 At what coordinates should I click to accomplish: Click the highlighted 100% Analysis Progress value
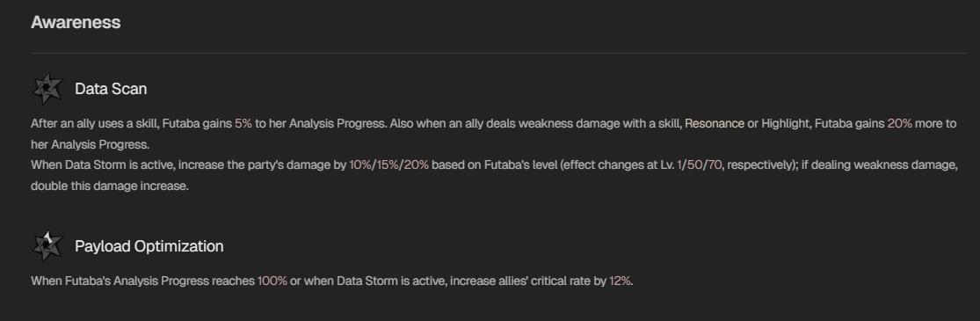[x=272, y=281]
